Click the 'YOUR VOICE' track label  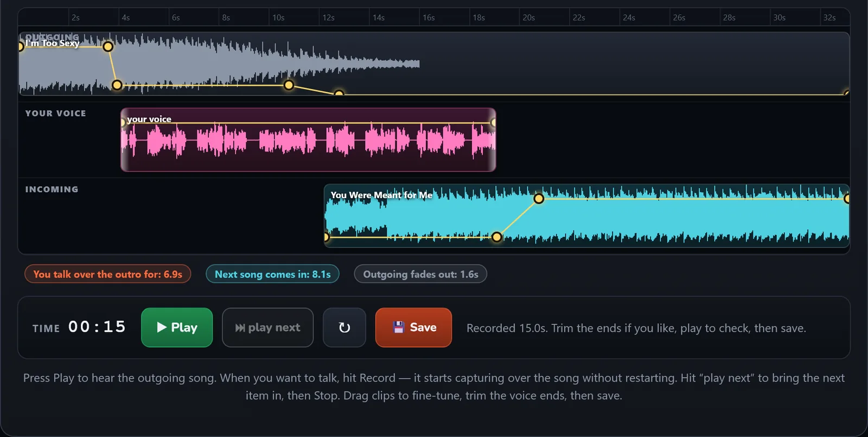55,113
